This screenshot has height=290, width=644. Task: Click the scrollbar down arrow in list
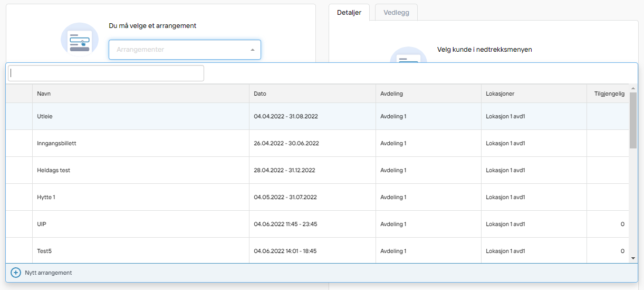pos(633,258)
